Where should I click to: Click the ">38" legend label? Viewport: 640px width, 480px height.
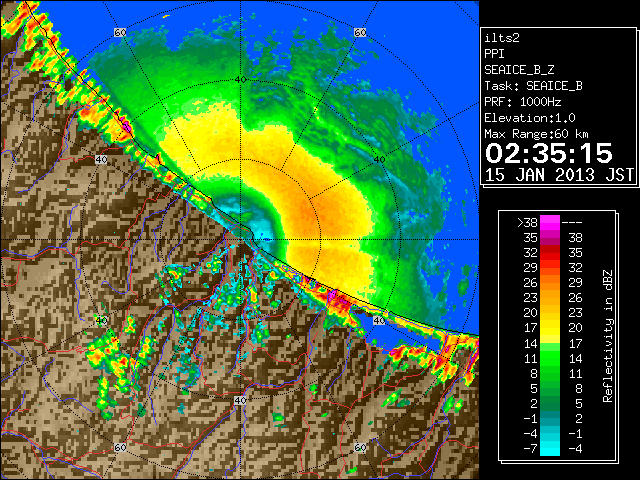coord(527,223)
